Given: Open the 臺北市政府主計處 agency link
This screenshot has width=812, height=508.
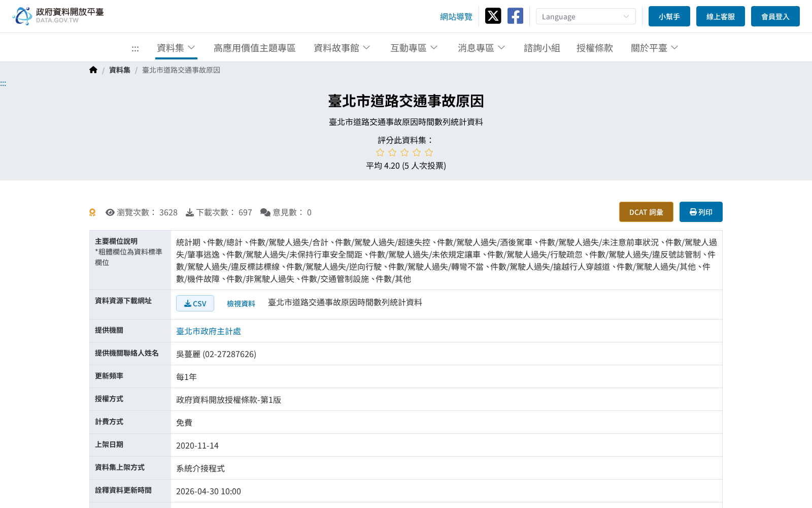Looking at the screenshot, I should 209,331.
